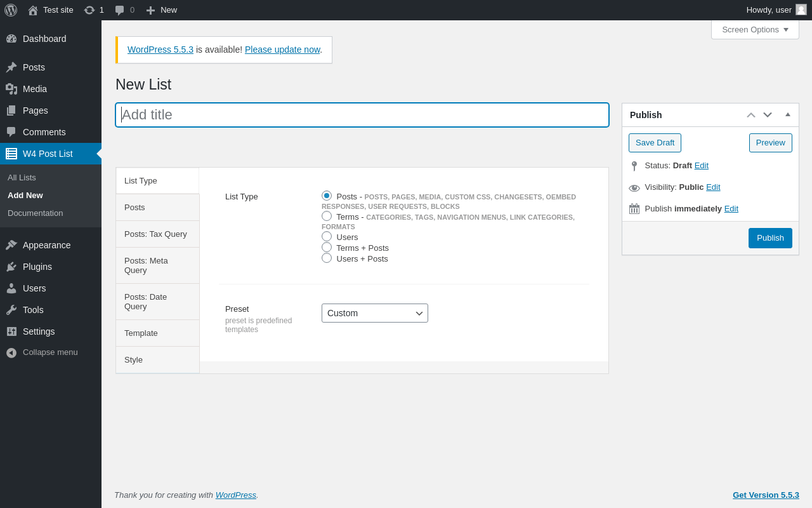Click the Pages sidebar icon
The width and height of the screenshot is (812, 508).
pyautogui.click(x=11, y=110)
